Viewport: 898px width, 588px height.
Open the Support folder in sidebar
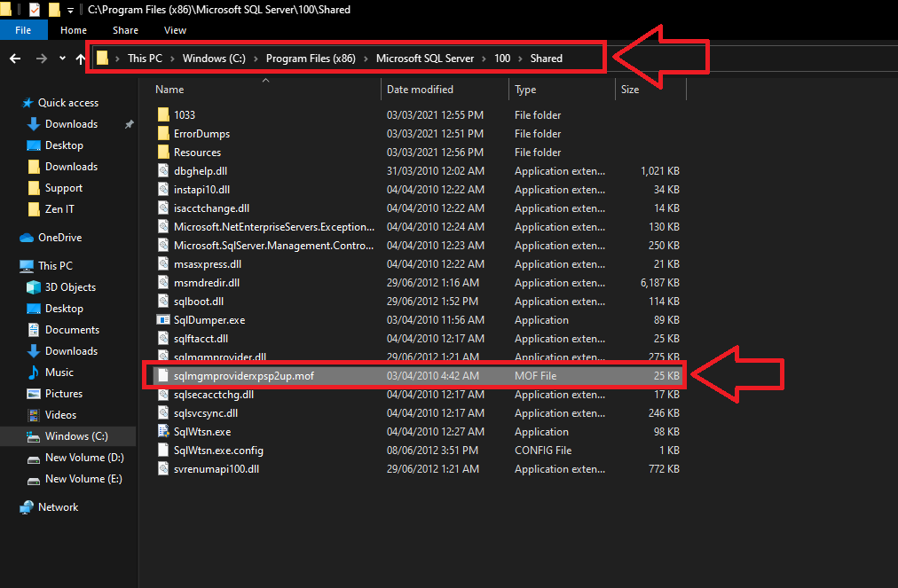(64, 188)
